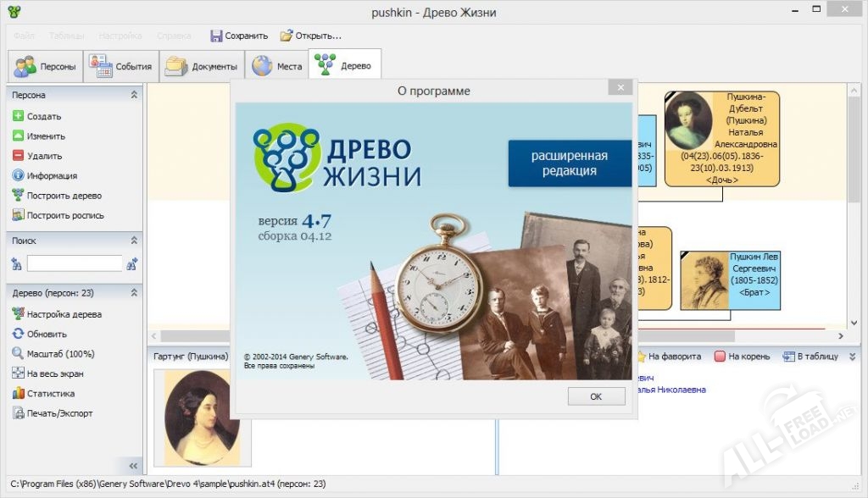Collapse the Поиск panel section
Viewport: 868px width, 498px height.
134,241
